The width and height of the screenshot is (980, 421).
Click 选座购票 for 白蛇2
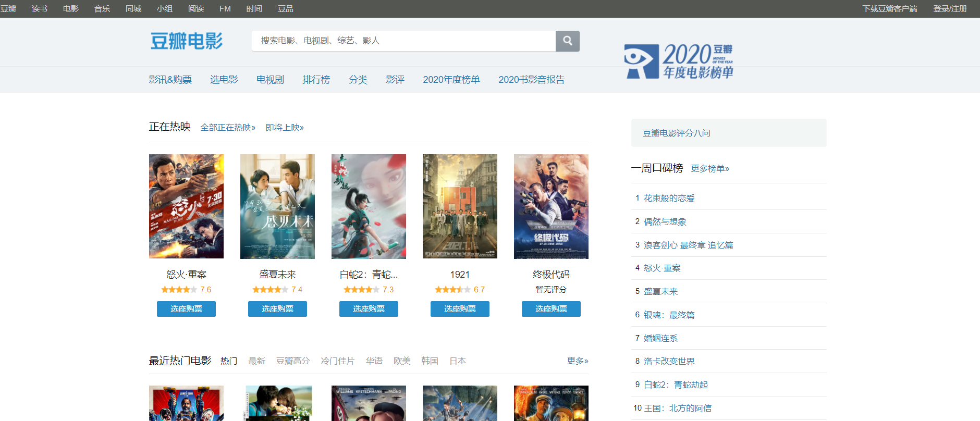(x=369, y=309)
